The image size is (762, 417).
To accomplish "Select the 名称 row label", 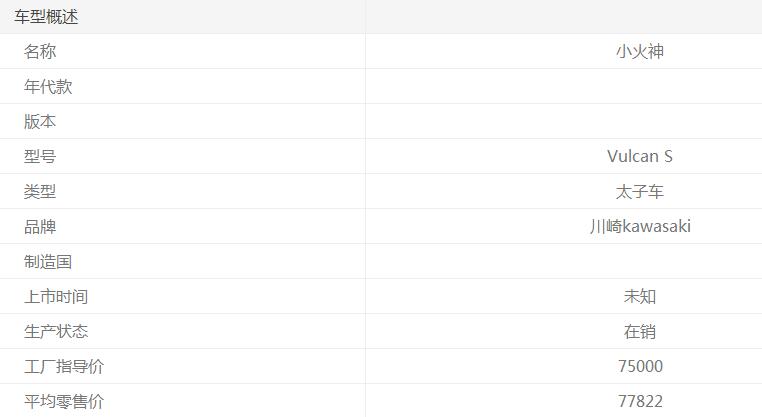I will click(40, 52).
